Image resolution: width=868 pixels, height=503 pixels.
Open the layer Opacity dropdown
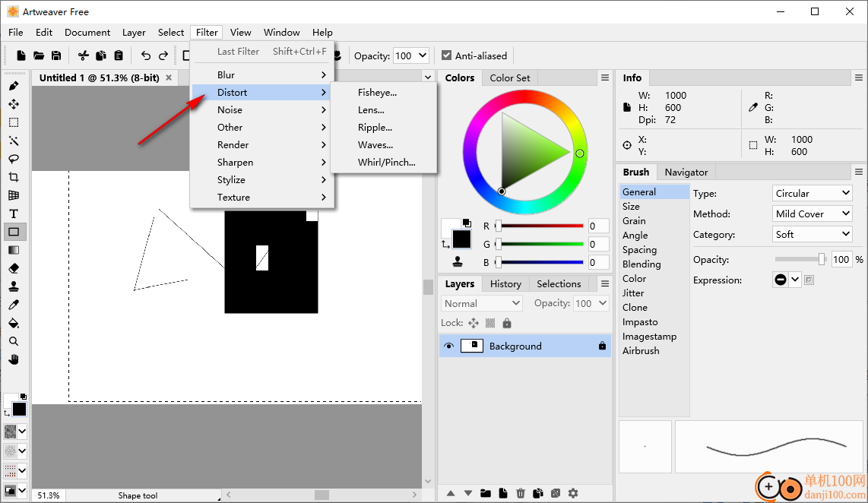pyautogui.click(x=603, y=303)
